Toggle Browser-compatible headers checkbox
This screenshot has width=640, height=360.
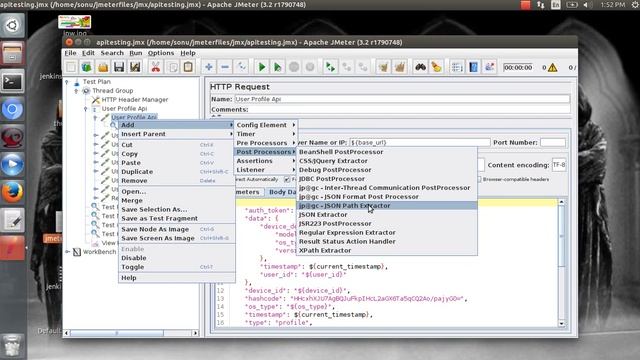[x=479, y=179]
